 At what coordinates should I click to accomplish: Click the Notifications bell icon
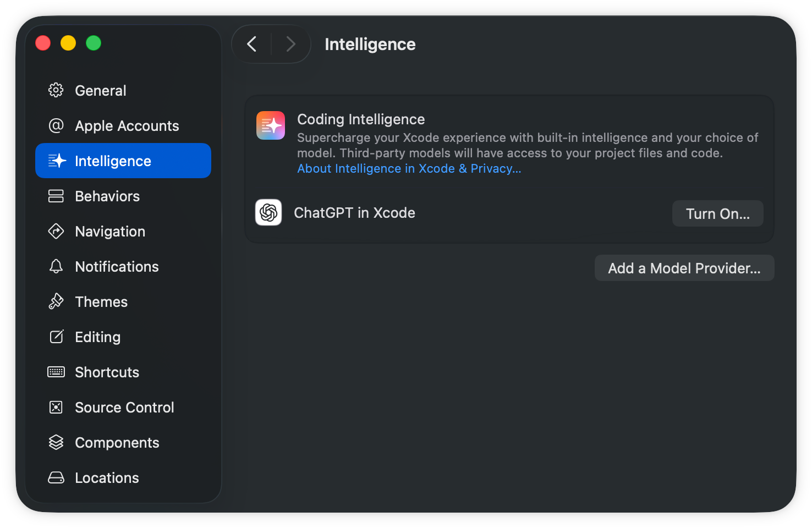click(56, 266)
